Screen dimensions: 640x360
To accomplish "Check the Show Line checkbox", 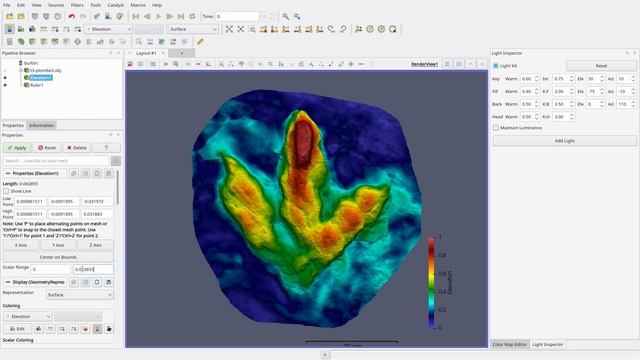I will pos(6,191).
